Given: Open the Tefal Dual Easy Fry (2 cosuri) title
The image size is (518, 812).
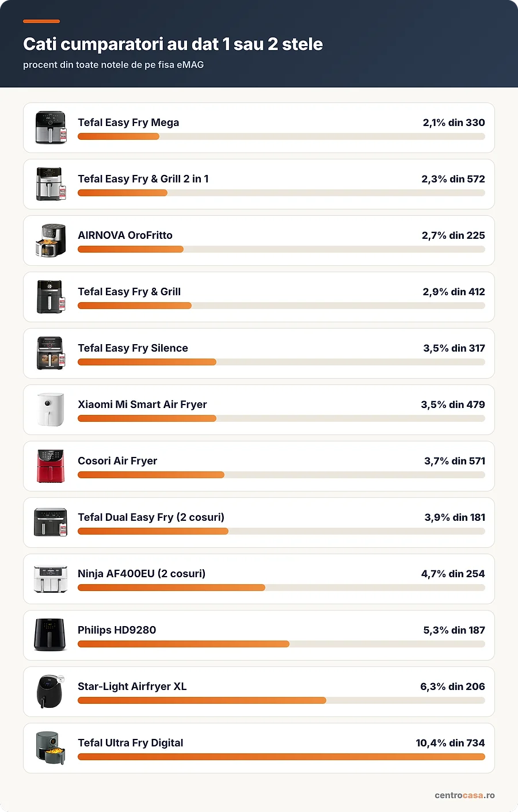Looking at the screenshot, I should pyautogui.click(x=151, y=517).
